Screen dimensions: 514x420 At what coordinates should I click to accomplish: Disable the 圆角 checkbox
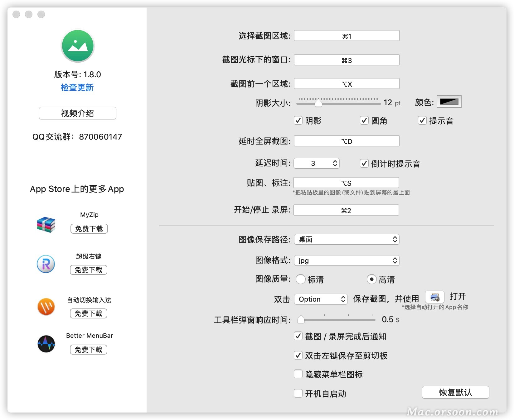(x=364, y=121)
